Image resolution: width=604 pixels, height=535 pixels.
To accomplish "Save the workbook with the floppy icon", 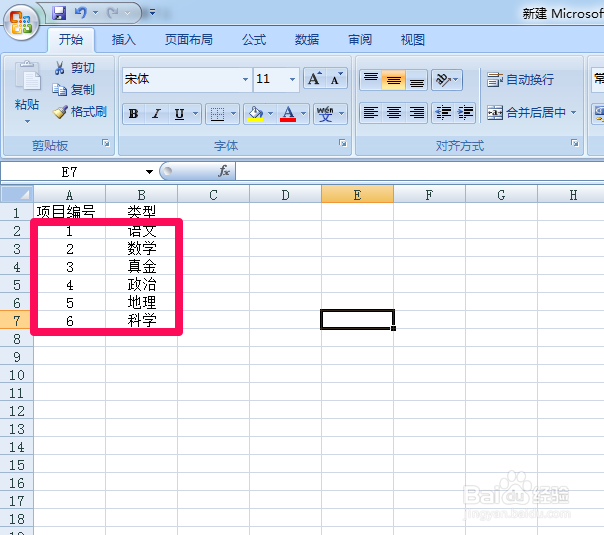I will tap(59, 13).
